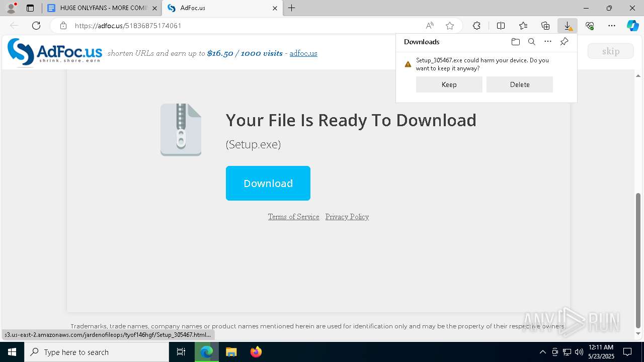The width and height of the screenshot is (644, 362).
Task: Pin the Downloads panel
Action: 564,42
